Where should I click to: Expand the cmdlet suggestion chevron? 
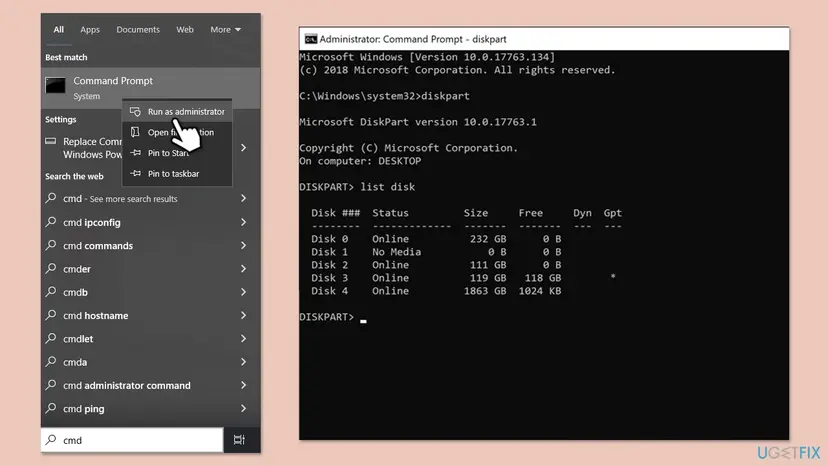(243, 338)
